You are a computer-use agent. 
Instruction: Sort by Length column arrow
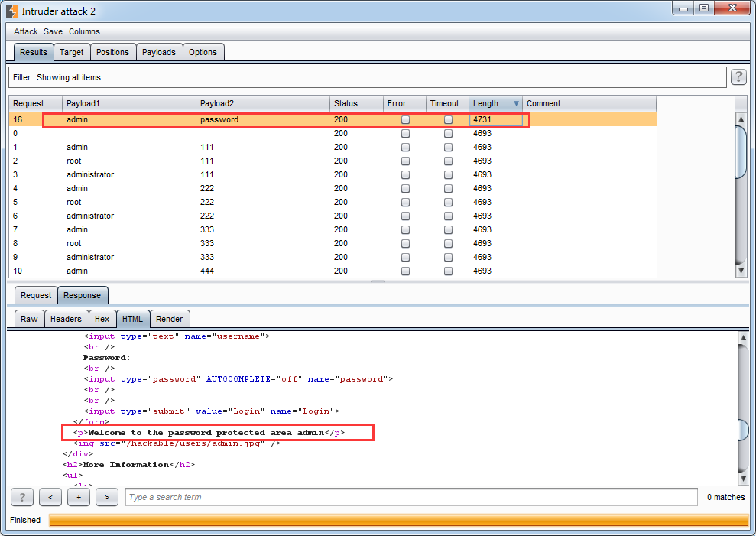[516, 104]
